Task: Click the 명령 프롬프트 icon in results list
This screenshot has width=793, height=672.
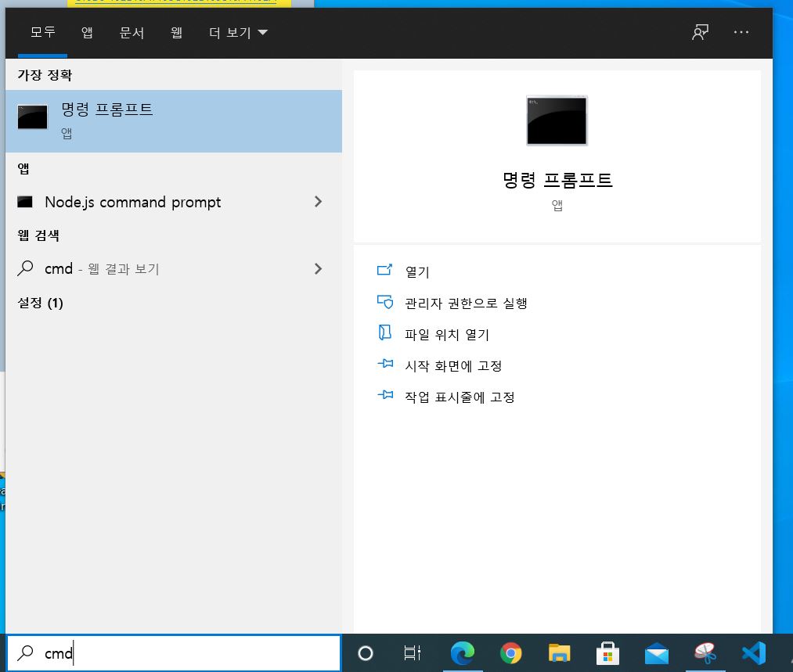Action: [x=32, y=117]
